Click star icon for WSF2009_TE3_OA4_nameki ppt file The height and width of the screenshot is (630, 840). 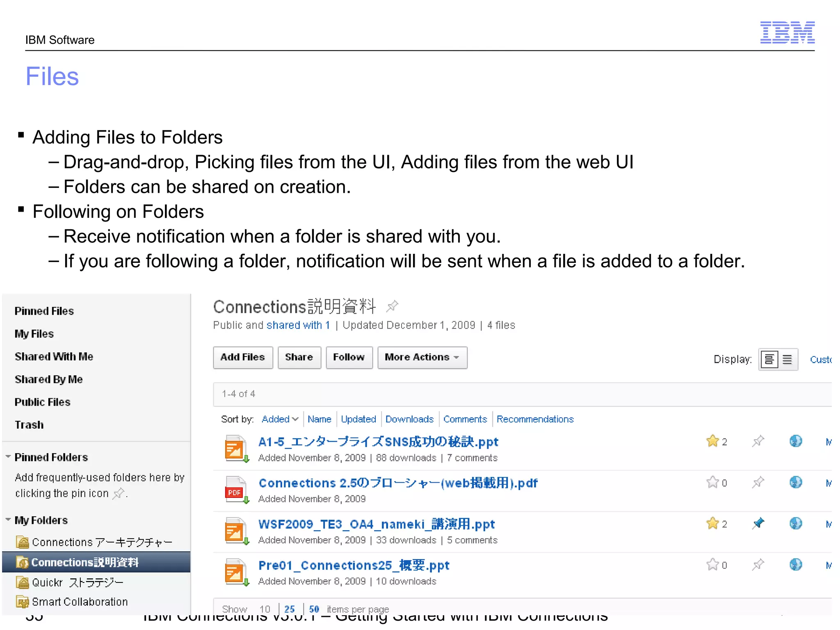(713, 523)
